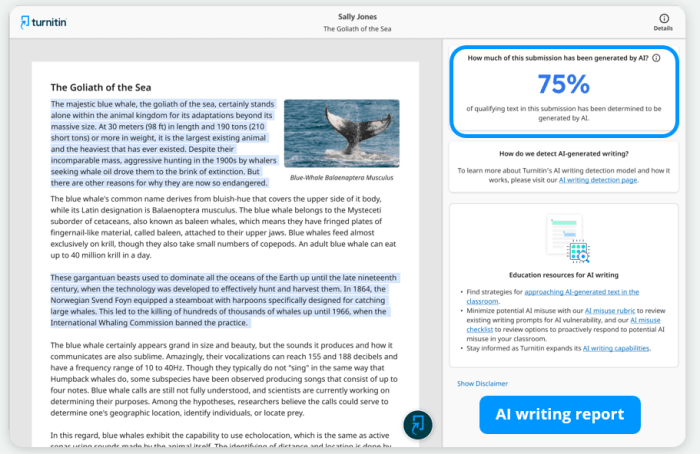
Task: Click paragraph starting 'The blue whale's common name'
Action: (223, 227)
